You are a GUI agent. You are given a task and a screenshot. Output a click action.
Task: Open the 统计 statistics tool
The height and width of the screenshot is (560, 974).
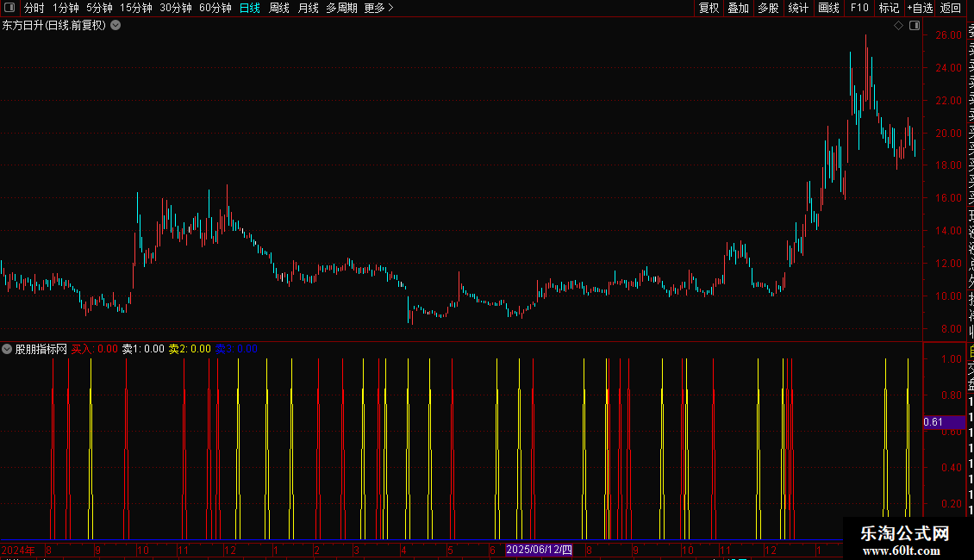coord(798,8)
